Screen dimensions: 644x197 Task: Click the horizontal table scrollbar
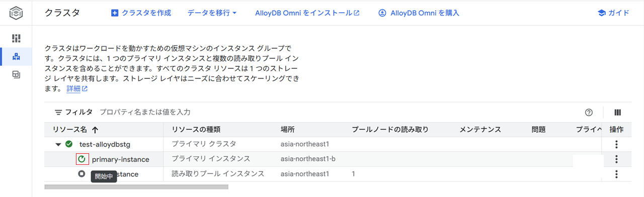[x=136, y=187]
